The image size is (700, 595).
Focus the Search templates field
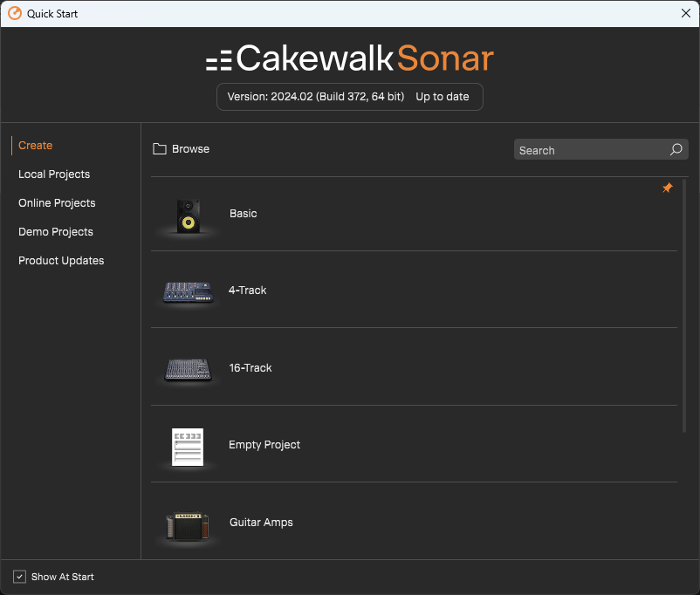(600, 149)
